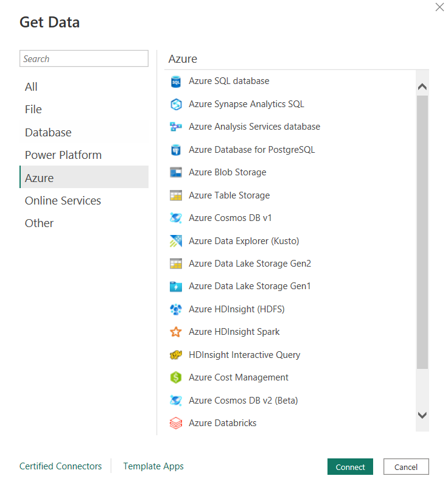
Task: Click the Azure Synapse Analytics SQL icon
Action: (176, 104)
